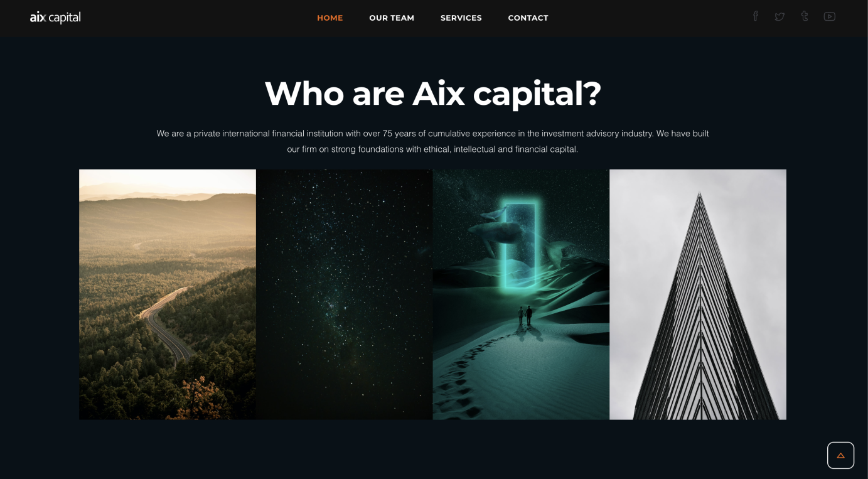
Task: Click the company description paragraph text
Action: pos(433,141)
